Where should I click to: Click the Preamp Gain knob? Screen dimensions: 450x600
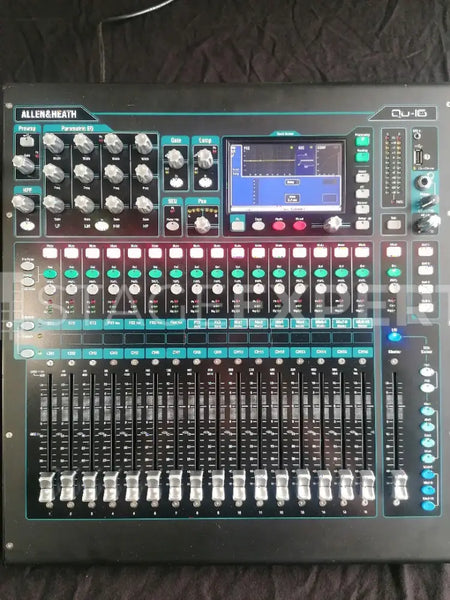coord(24,164)
